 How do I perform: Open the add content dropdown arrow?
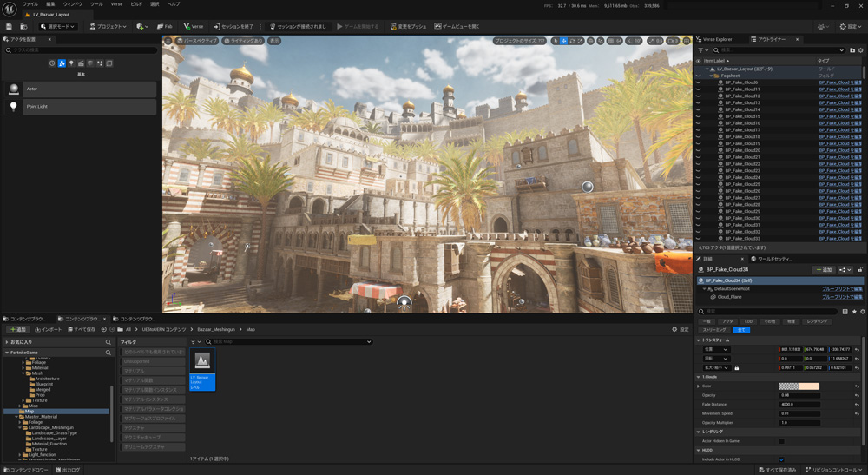pyautogui.click(x=147, y=27)
